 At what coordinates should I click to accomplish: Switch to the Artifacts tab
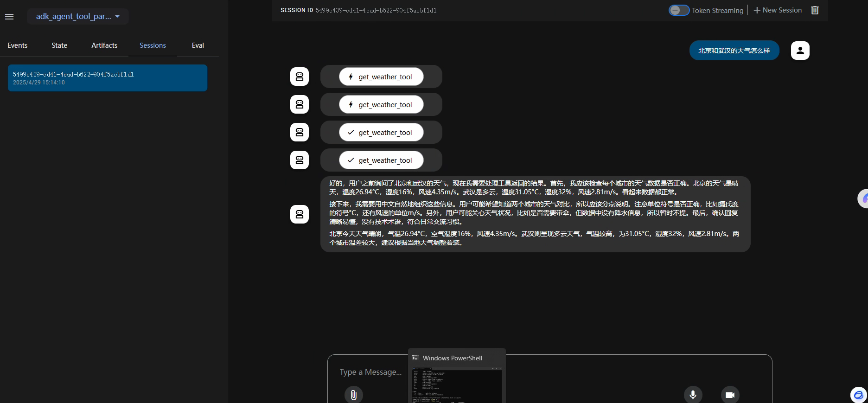(104, 45)
